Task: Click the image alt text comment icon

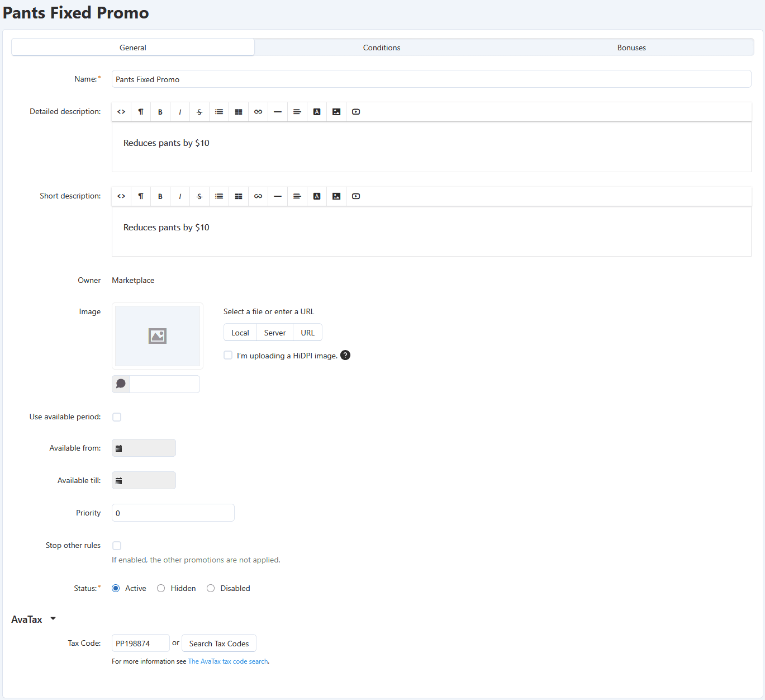Action: (121, 384)
